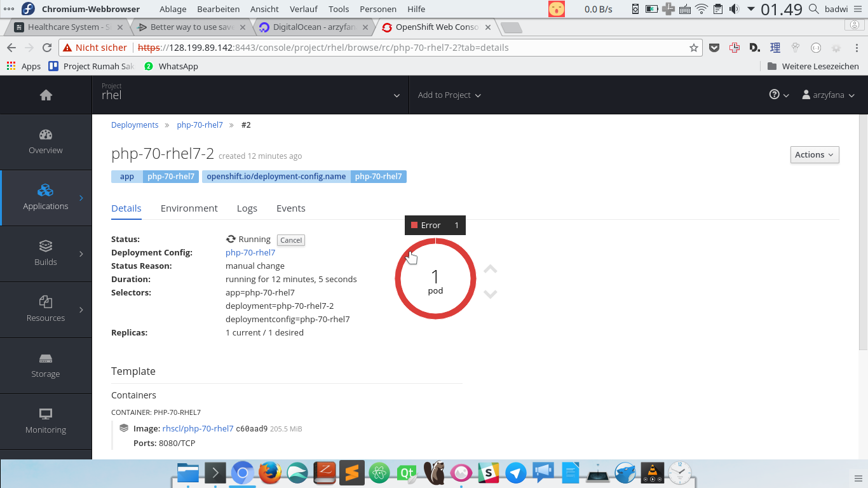
Task: Open the rhscl/php-70-rhel7 image link
Action: [198, 429]
